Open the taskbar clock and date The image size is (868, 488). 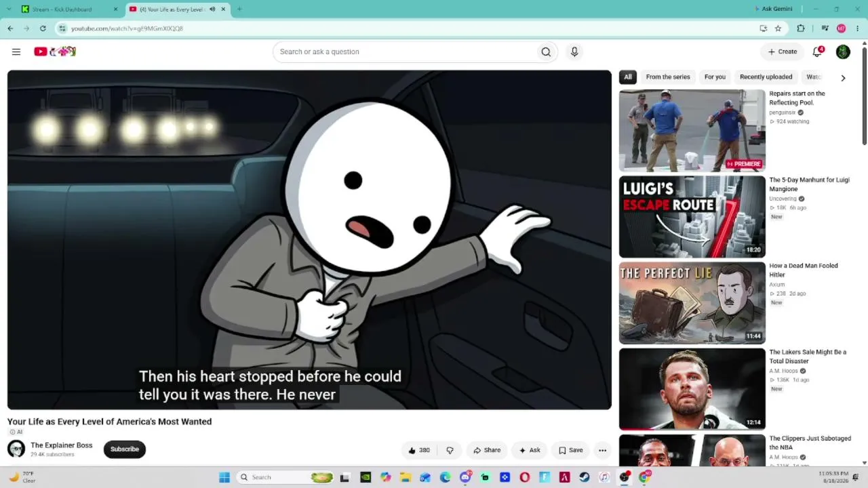pyautogui.click(x=833, y=477)
